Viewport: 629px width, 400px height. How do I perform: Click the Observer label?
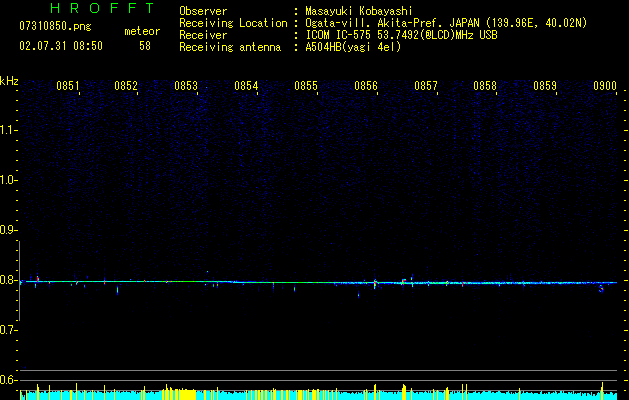click(203, 11)
